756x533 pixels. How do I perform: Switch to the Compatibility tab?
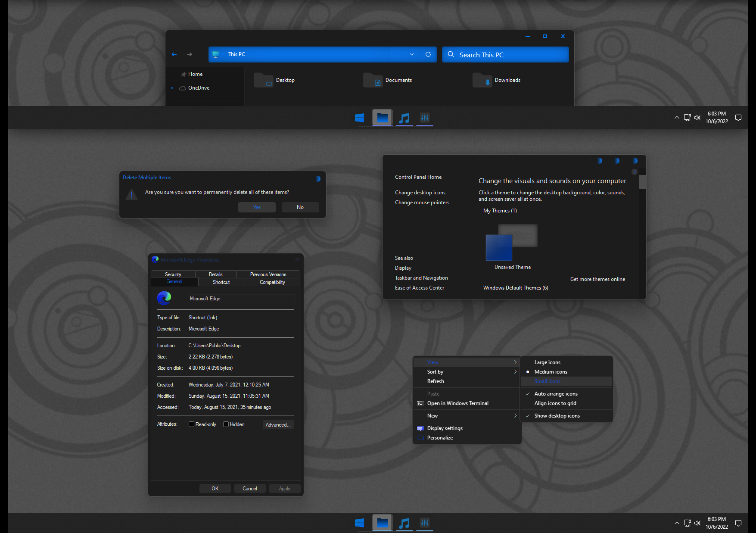pyautogui.click(x=272, y=282)
